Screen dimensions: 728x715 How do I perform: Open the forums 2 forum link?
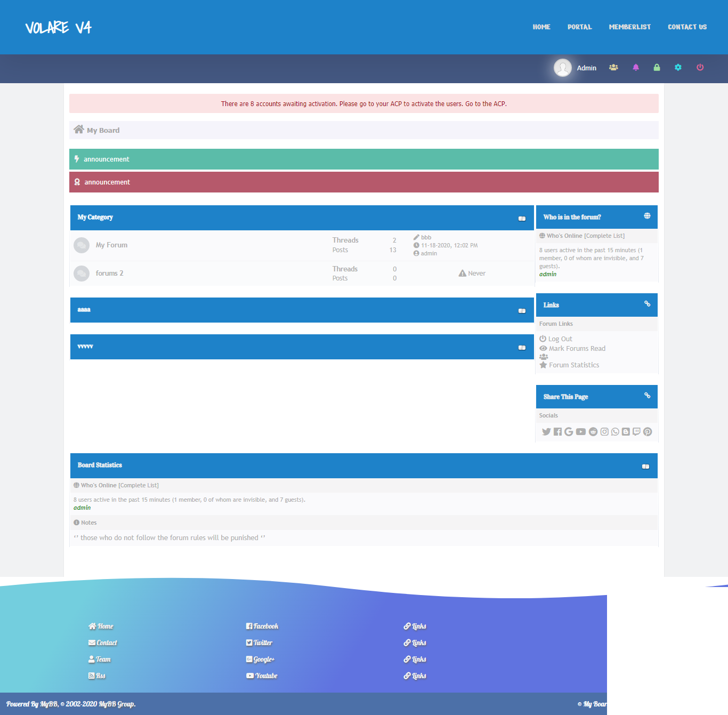[x=109, y=274]
